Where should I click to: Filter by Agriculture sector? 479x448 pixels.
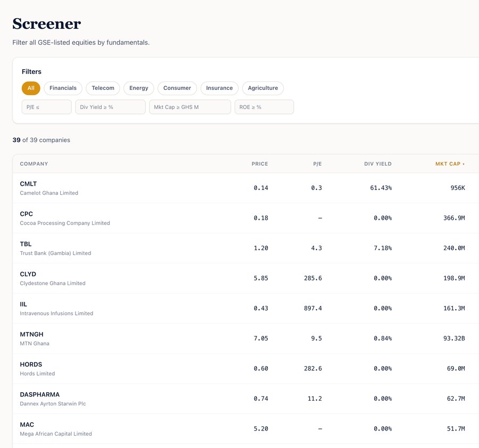(263, 88)
